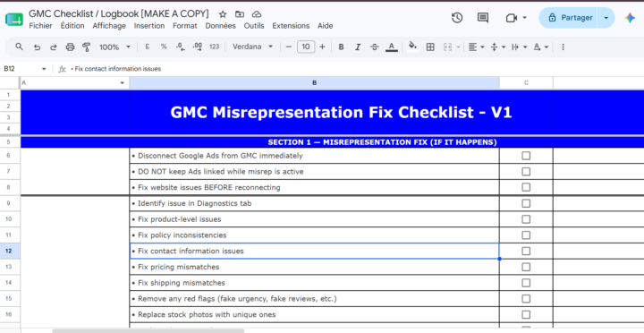
Task: Open text color picker
Action: pyautogui.click(x=392, y=47)
